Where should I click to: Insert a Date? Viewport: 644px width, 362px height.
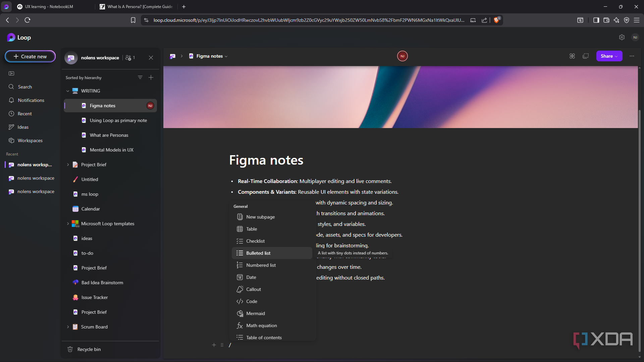coord(272,277)
